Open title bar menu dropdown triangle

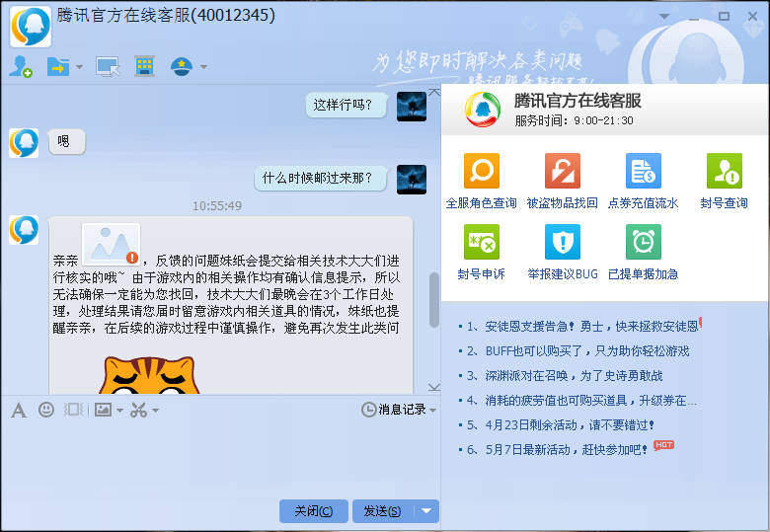[664, 16]
